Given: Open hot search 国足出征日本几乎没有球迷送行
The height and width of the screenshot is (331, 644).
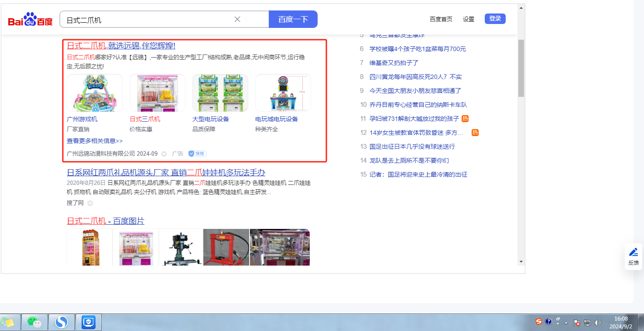Looking at the screenshot, I should click(412, 147).
